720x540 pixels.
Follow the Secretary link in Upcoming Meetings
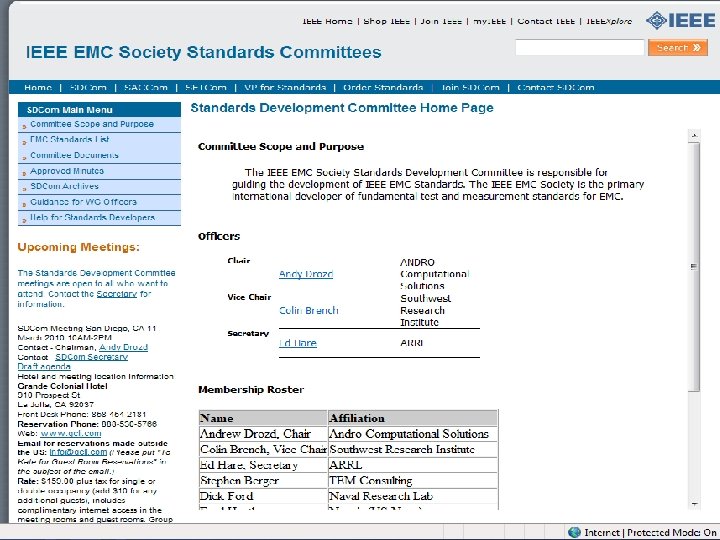pos(116,294)
